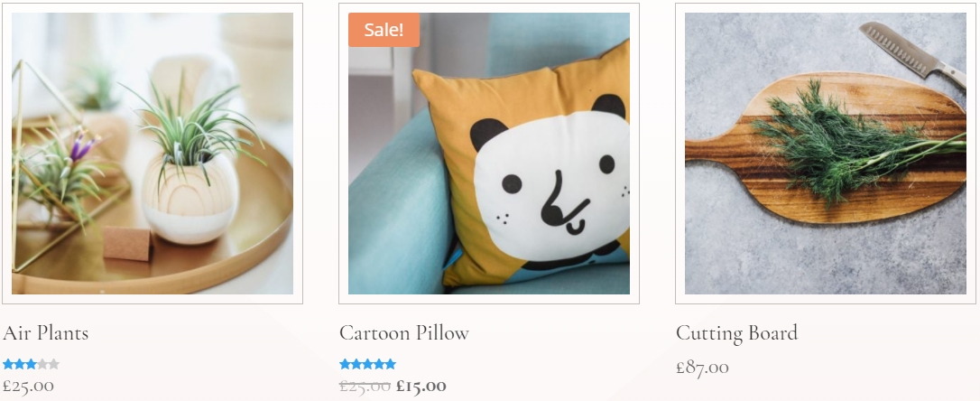The image size is (980, 401).
Task: Open the Cutting Board title link
Action: click(x=736, y=333)
